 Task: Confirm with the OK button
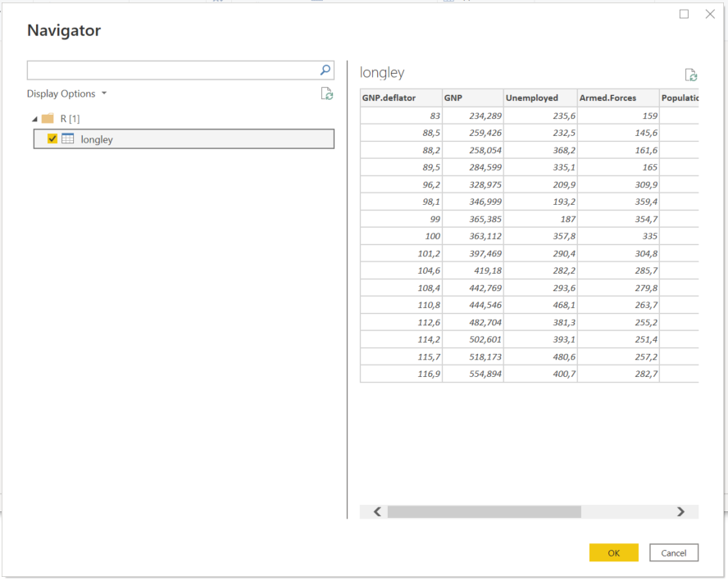pyautogui.click(x=614, y=552)
